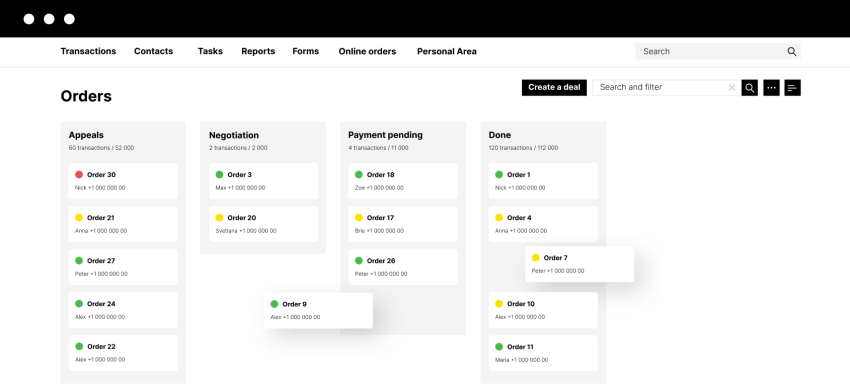850x384 pixels.
Task: Click the magnifier icon in top Search field
Action: click(x=791, y=52)
